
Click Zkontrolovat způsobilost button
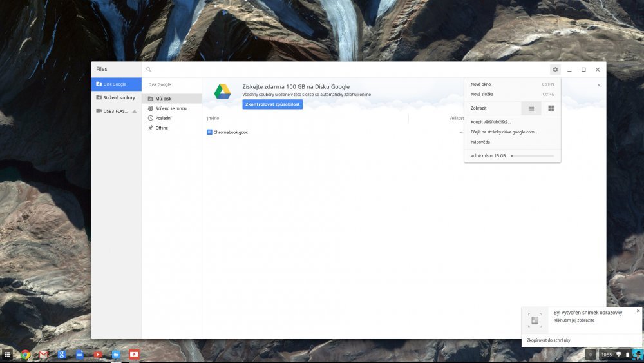[272, 104]
